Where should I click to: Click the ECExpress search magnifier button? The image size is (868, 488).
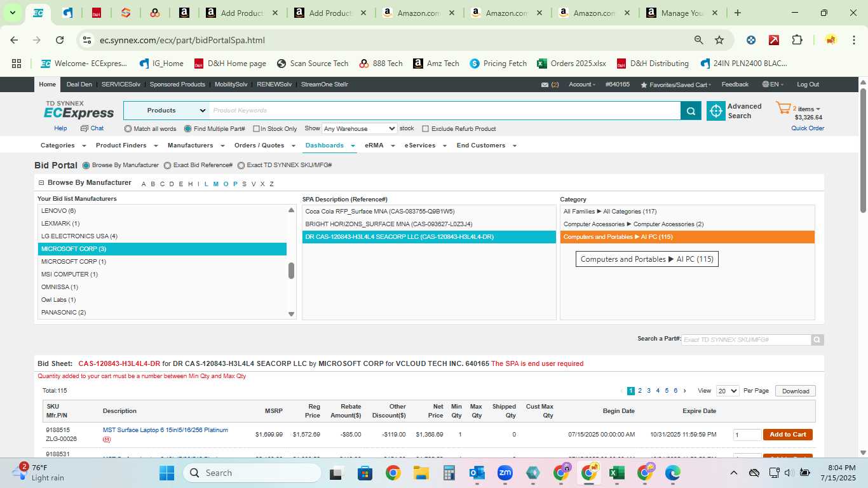pos(691,111)
